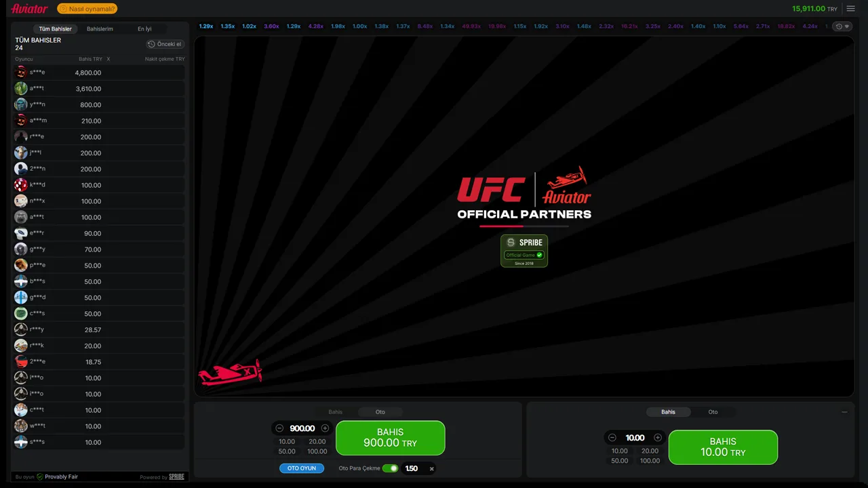Image resolution: width=868 pixels, height=488 pixels.
Task: Clear the 1.50 auto cash-out value
Action: point(431,469)
